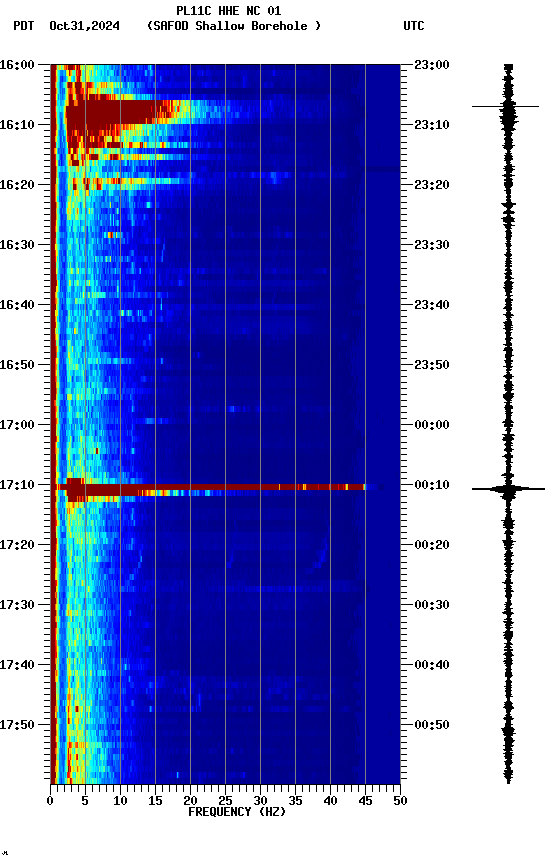Click the 00:40 UTC time label
552x864 pixels.
coord(432,666)
